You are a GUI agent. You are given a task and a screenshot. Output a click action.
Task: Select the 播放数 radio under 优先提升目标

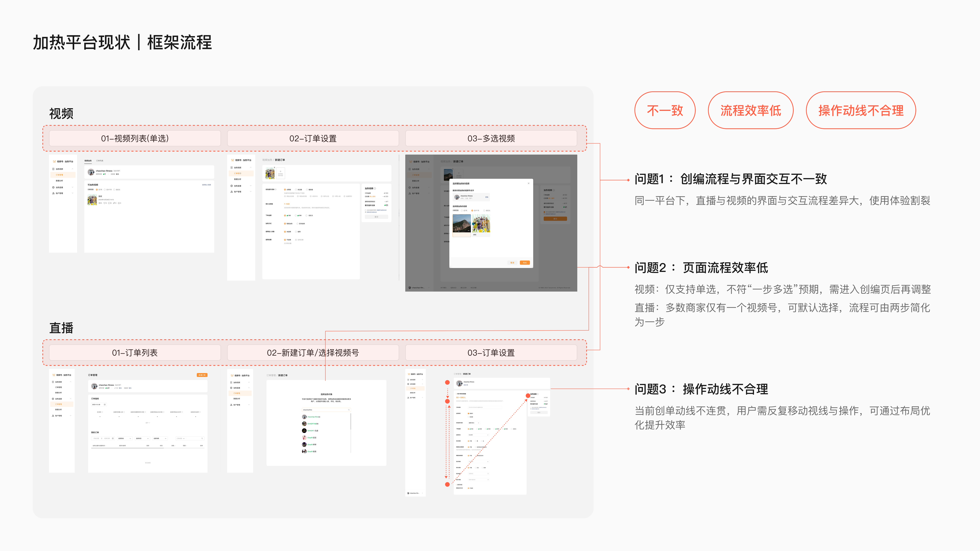[307, 189]
